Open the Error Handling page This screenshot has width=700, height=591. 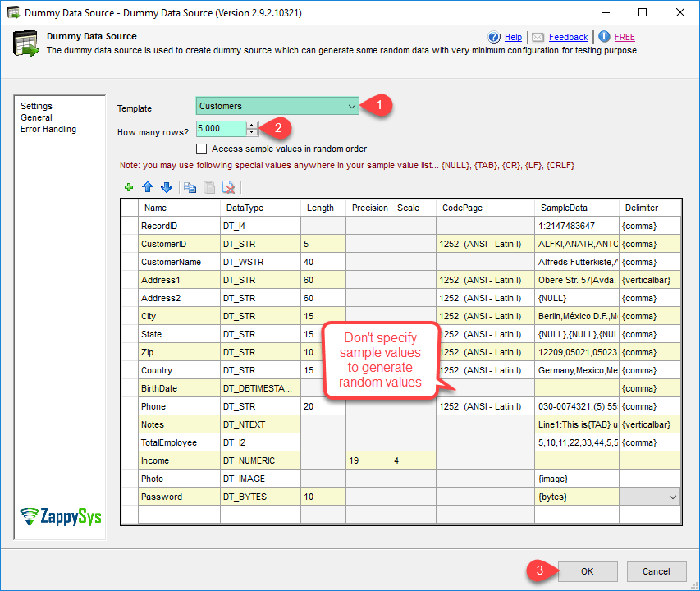[x=47, y=129]
